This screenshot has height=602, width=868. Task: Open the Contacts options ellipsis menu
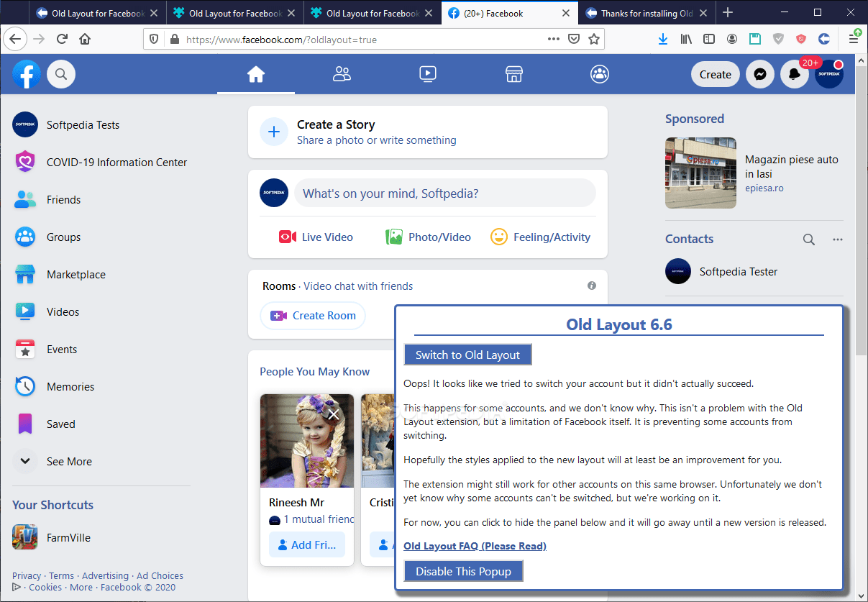tap(838, 239)
